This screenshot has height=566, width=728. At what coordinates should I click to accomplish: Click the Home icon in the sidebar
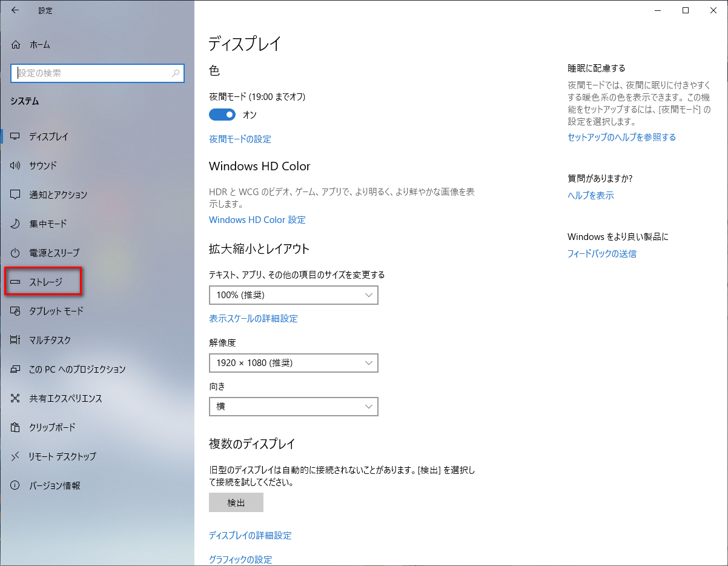(x=16, y=45)
